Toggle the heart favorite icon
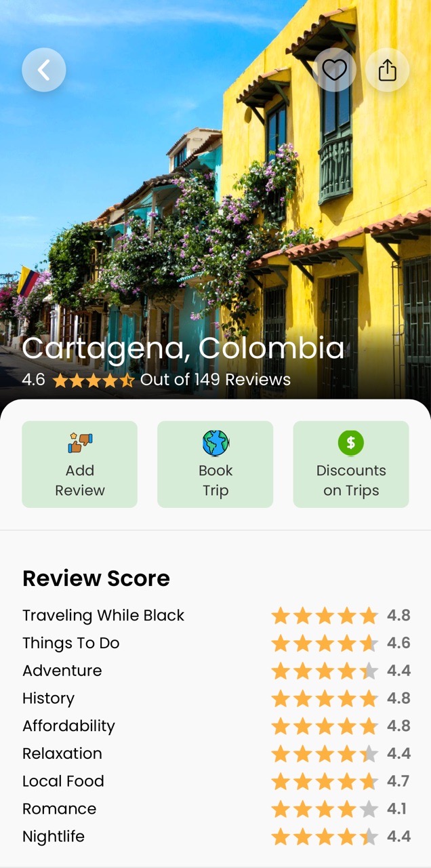Image resolution: width=431 pixels, height=868 pixels. coord(334,70)
